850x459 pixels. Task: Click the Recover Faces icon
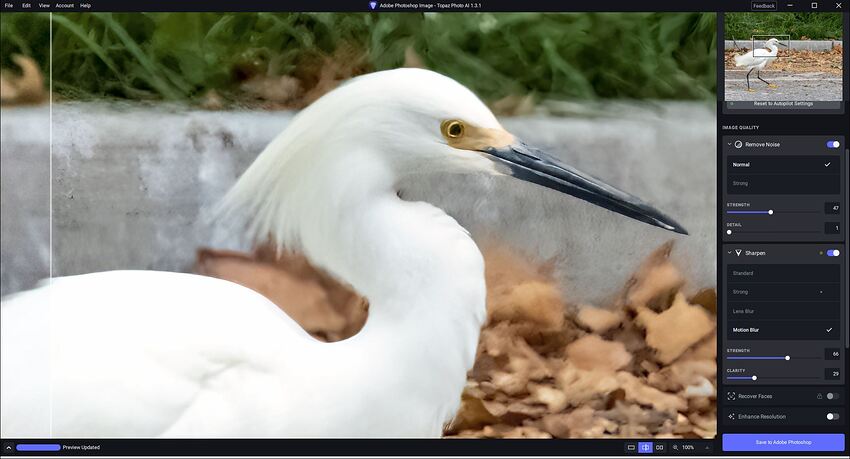[732, 396]
